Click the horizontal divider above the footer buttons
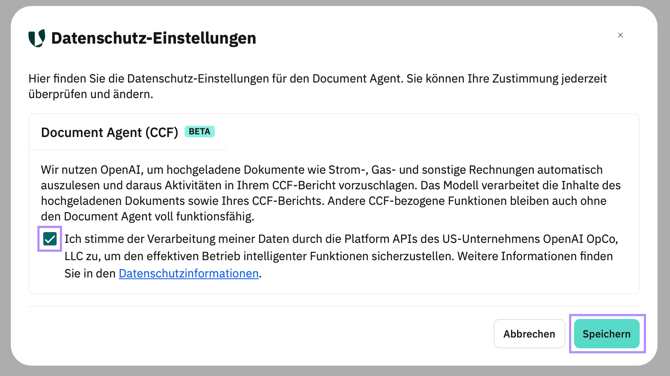This screenshot has height=376, width=670. (334, 306)
